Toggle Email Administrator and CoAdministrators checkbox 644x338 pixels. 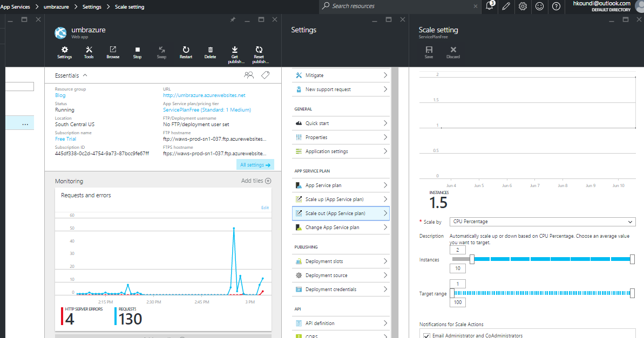(427, 335)
